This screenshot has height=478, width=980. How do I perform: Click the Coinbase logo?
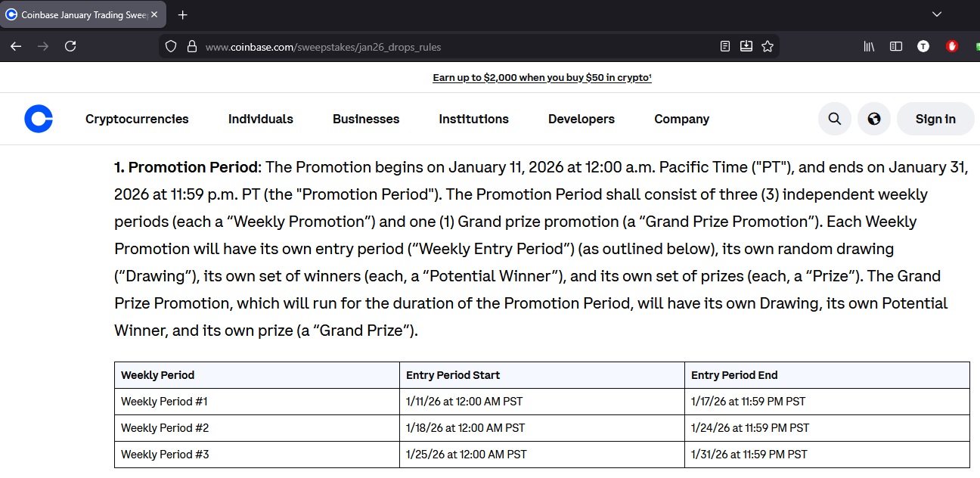[39, 119]
